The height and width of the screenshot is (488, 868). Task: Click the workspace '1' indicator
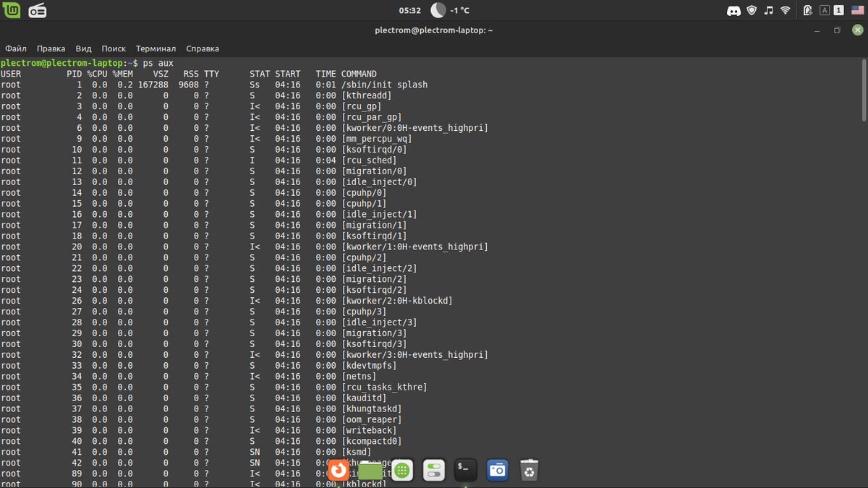pos(839,10)
